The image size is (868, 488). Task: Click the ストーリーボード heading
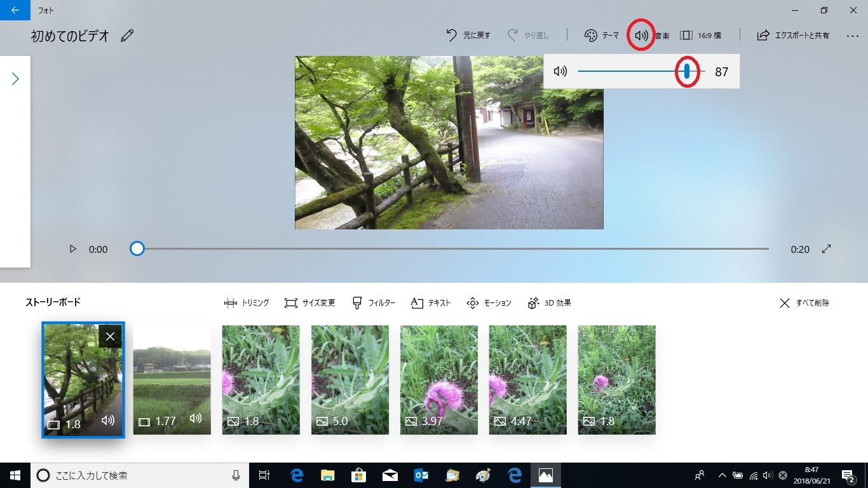(53, 302)
